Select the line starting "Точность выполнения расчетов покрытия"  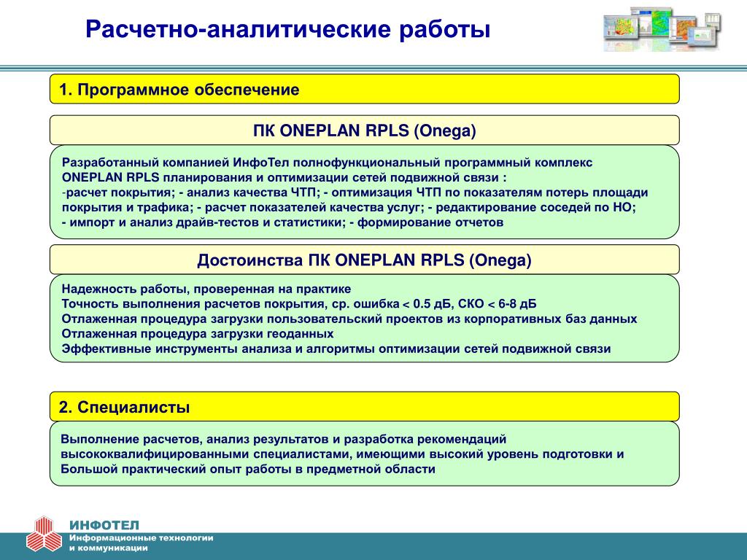(299, 304)
